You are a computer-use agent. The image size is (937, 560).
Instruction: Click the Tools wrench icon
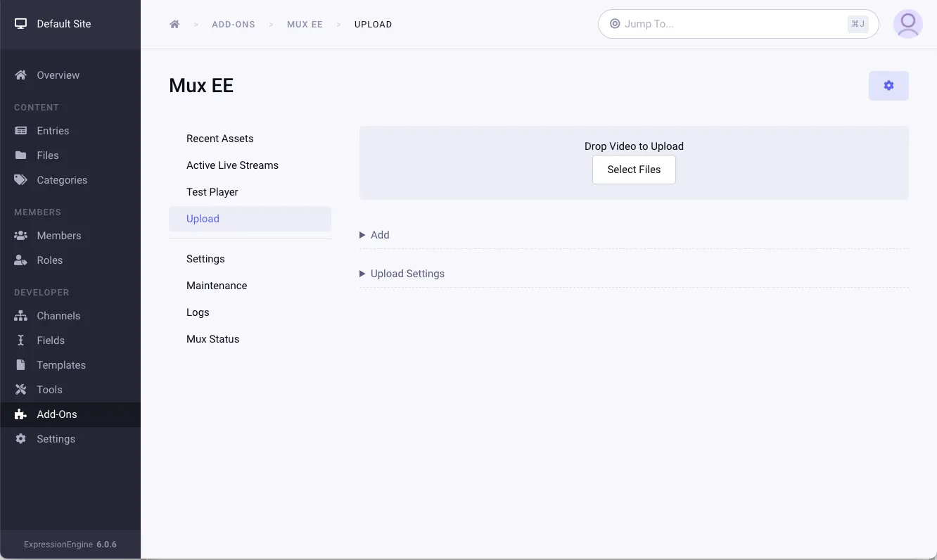point(21,390)
